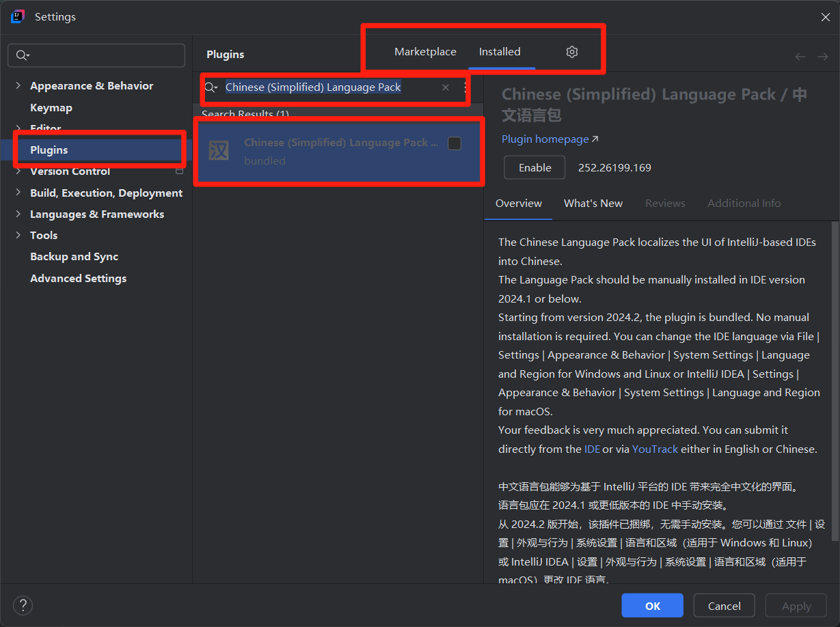Click the version number 252.26199.169
This screenshot has width=840, height=627.
pyautogui.click(x=614, y=167)
